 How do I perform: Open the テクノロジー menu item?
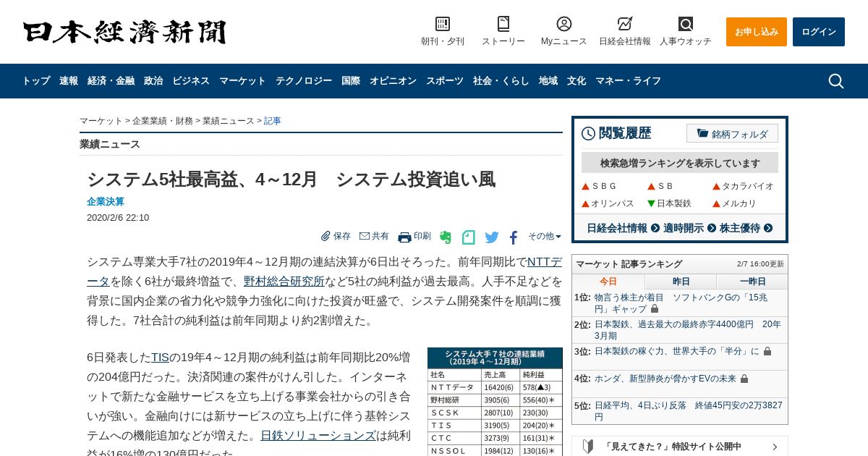pyautogui.click(x=304, y=81)
